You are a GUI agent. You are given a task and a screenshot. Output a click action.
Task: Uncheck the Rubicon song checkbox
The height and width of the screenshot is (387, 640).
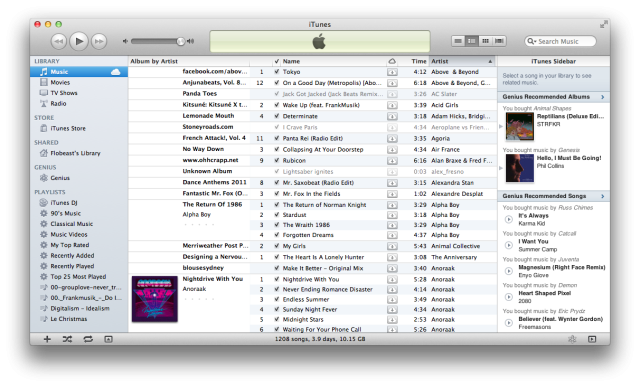click(277, 161)
